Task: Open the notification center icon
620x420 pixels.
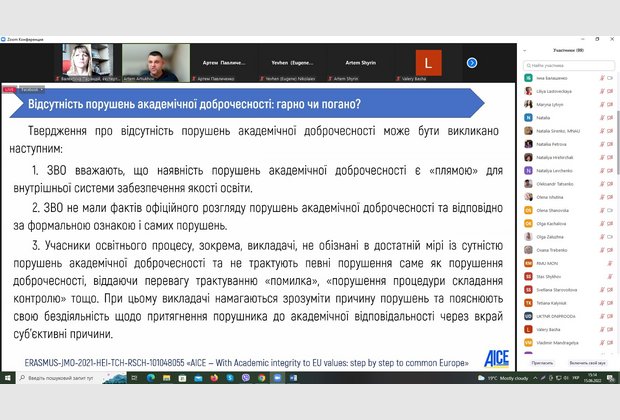Action: click(x=611, y=378)
